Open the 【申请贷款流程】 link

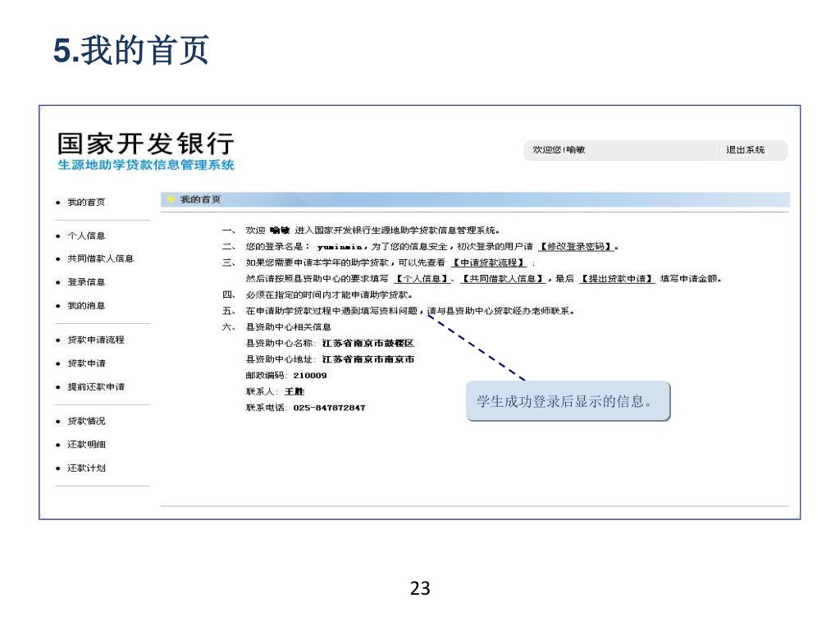[489, 262]
